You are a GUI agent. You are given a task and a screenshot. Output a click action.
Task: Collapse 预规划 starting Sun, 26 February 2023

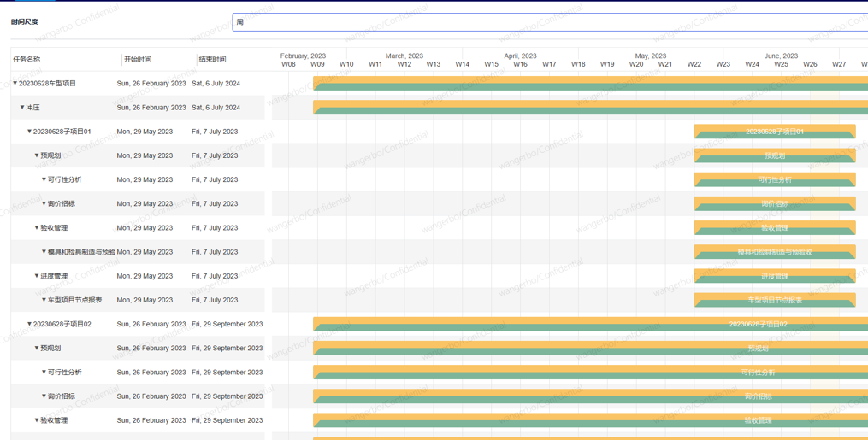click(37, 348)
